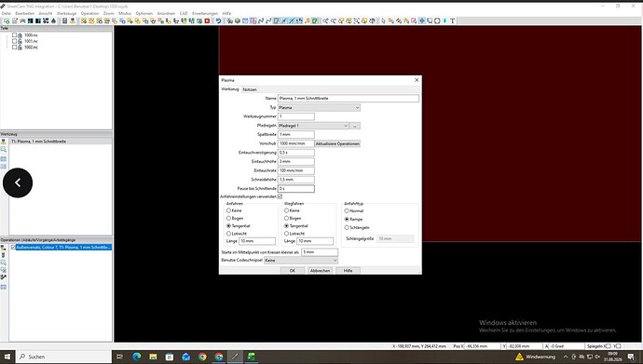Open Task View on the taskbar
The height and width of the screenshot is (364, 643).
pyautogui.click(x=119, y=357)
